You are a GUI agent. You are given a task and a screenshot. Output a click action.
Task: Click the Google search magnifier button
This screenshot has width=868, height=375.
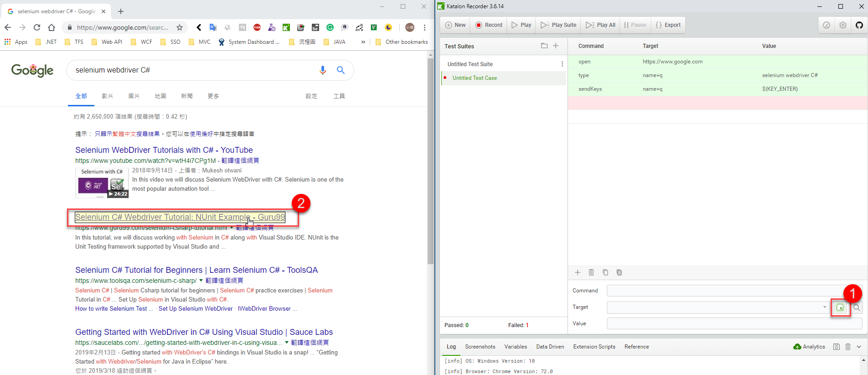click(x=341, y=70)
